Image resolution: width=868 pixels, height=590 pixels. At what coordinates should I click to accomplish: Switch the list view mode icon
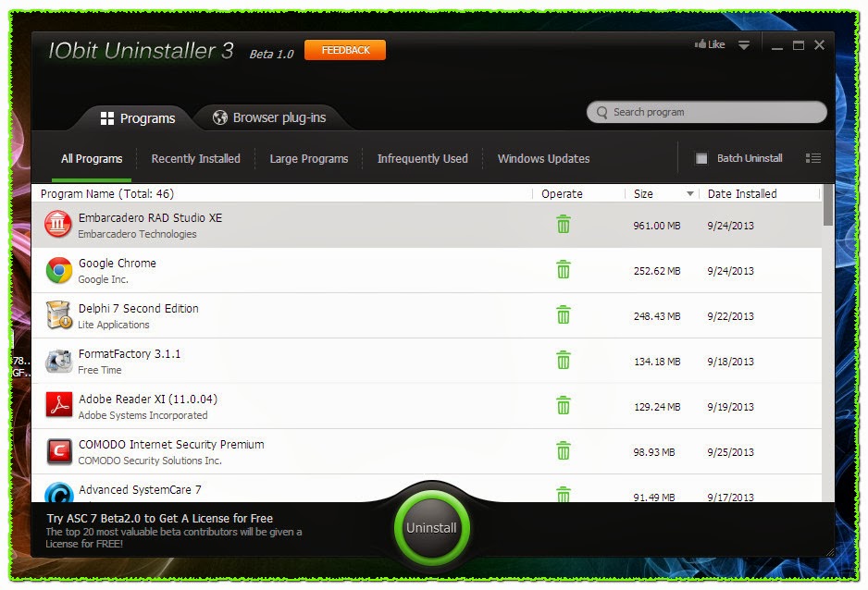[x=813, y=158]
